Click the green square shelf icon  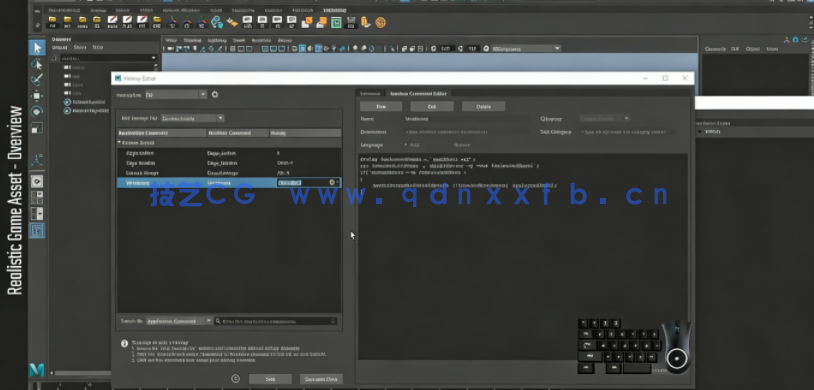click(336, 22)
